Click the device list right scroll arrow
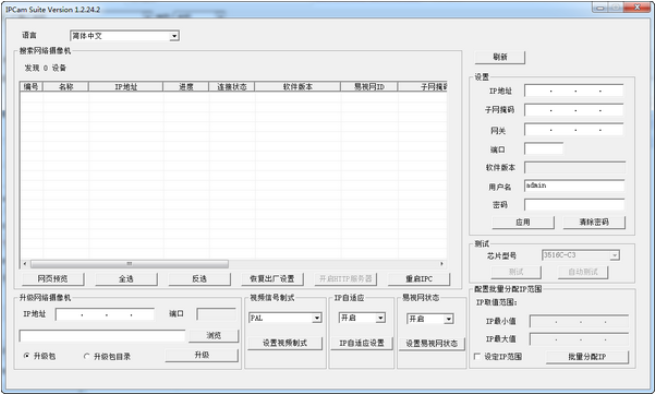The height and width of the screenshot is (394, 655). pos(442,264)
